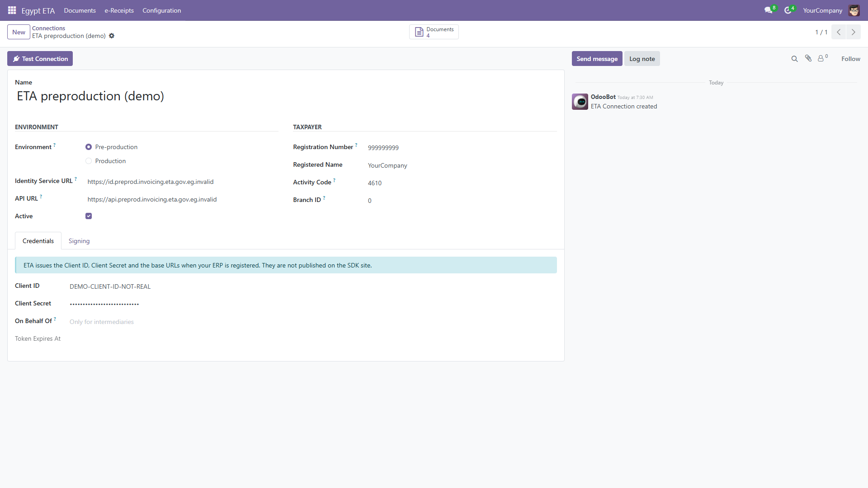Go to previous record arrow
868x488 pixels.
click(839, 32)
